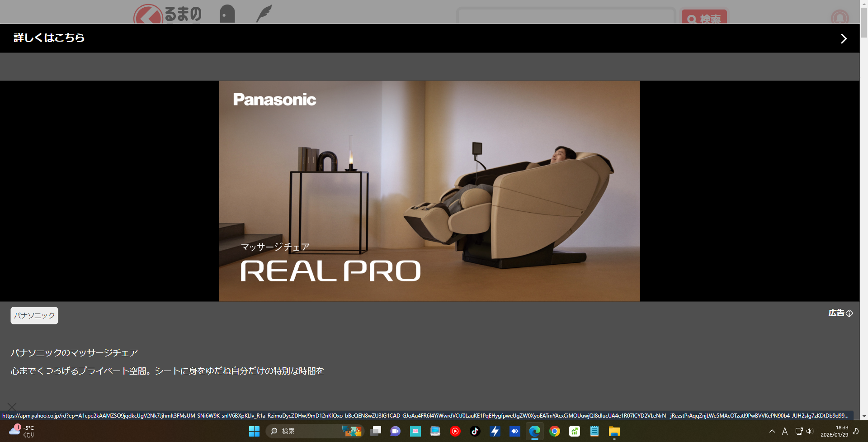Click the right chevron in the 詳しくはこちら bar
The height and width of the screenshot is (442, 868).
click(x=843, y=38)
